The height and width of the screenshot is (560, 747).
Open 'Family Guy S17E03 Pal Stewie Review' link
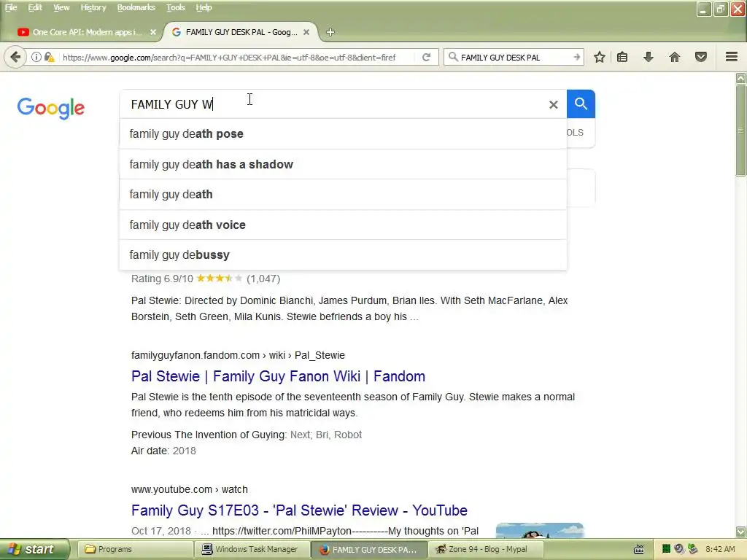pyautogui.click(x=299, y=510)
